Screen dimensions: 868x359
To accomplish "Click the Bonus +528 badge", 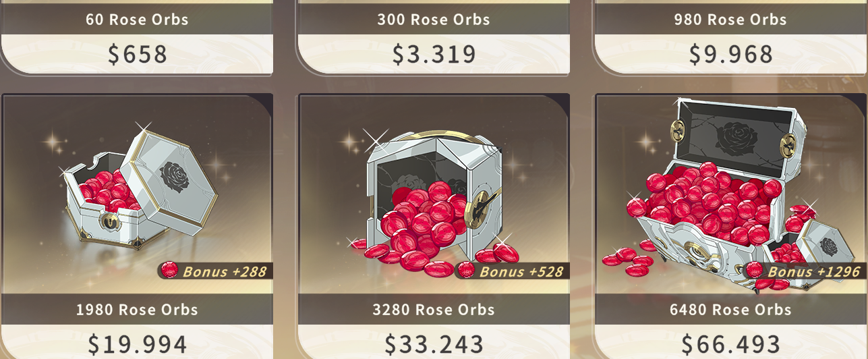I will pos(512,271).
